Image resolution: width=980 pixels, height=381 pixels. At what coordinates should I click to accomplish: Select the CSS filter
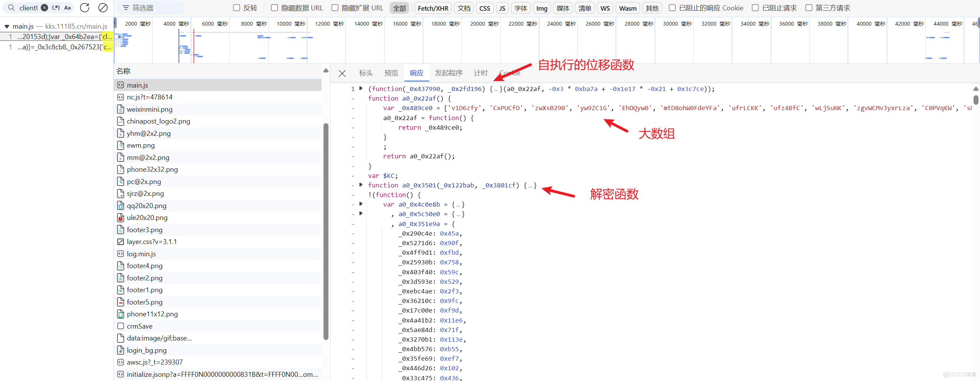pyautogui.click(x=485, y=8)
